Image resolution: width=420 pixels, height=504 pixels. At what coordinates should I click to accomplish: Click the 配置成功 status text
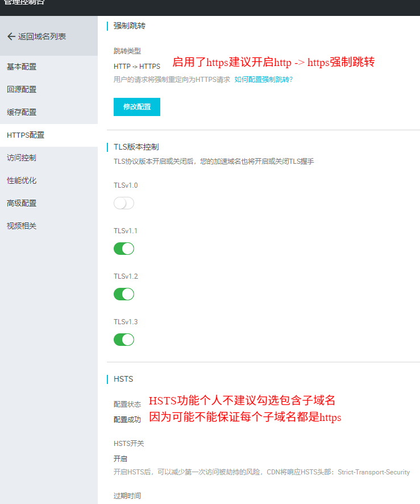pyautogui.click(x=127, y=419)
